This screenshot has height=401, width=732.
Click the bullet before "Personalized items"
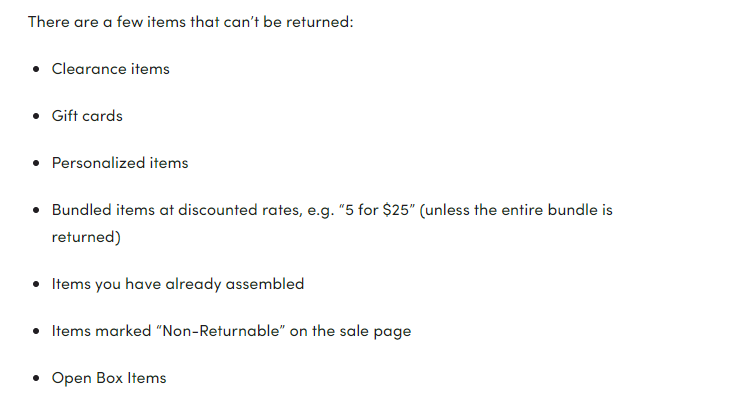pyautogui.click(x=37, y=164)
